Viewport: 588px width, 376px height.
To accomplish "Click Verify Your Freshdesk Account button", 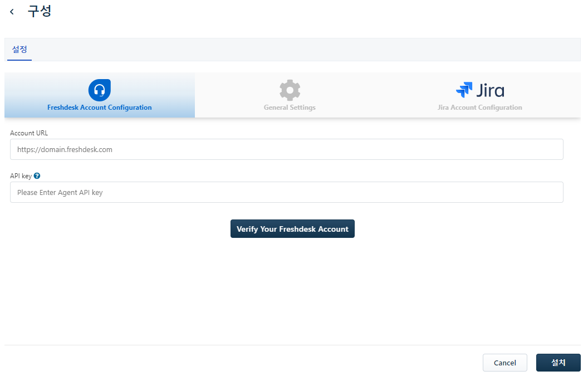I will [x=292, y=229].
